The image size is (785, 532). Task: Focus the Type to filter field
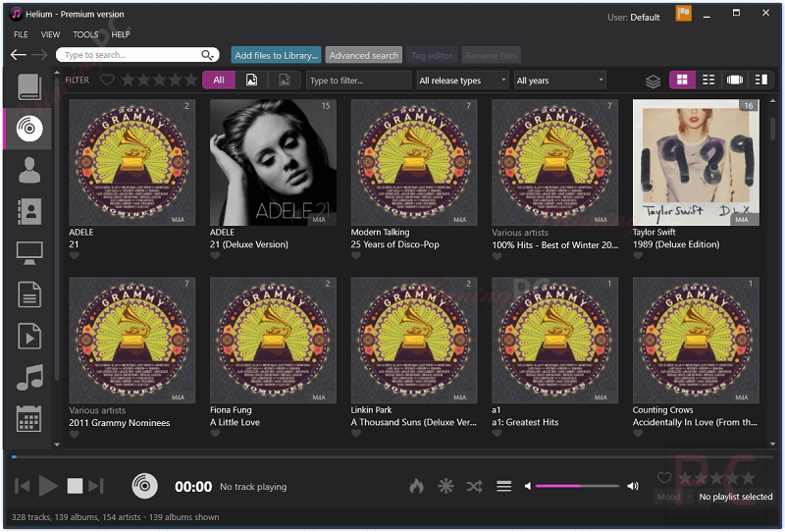(x=358, y=80)
